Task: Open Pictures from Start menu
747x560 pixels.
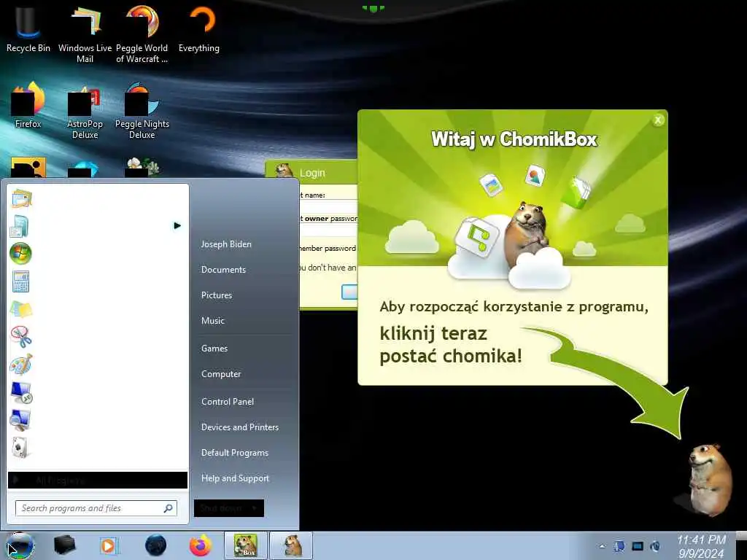Action: [x=217, y=295]
